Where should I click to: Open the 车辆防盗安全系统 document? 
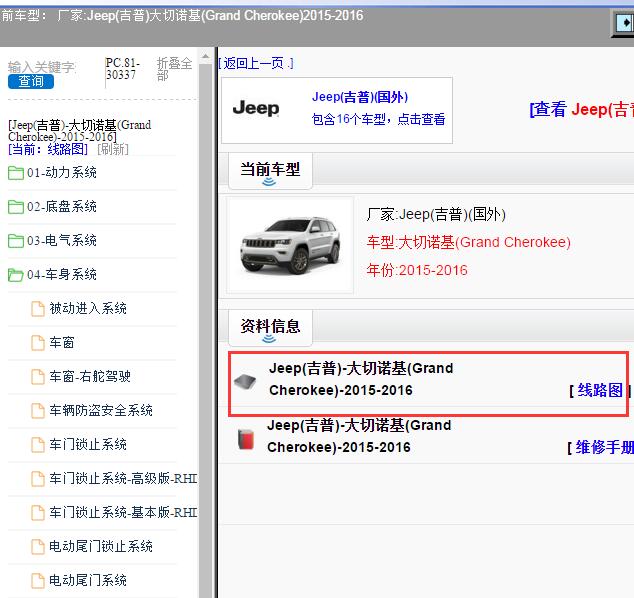[x=101, y=410]
